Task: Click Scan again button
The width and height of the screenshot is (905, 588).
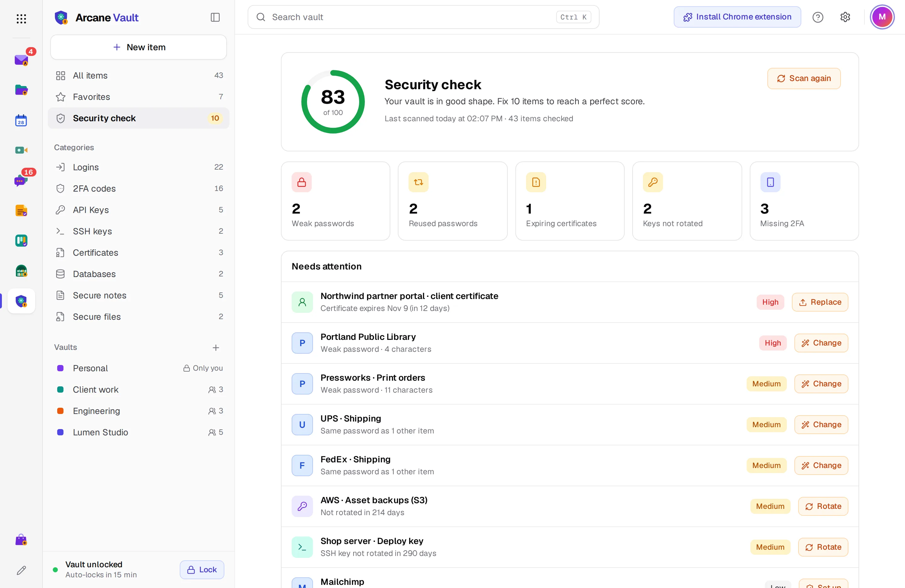Action: [804, 78]
